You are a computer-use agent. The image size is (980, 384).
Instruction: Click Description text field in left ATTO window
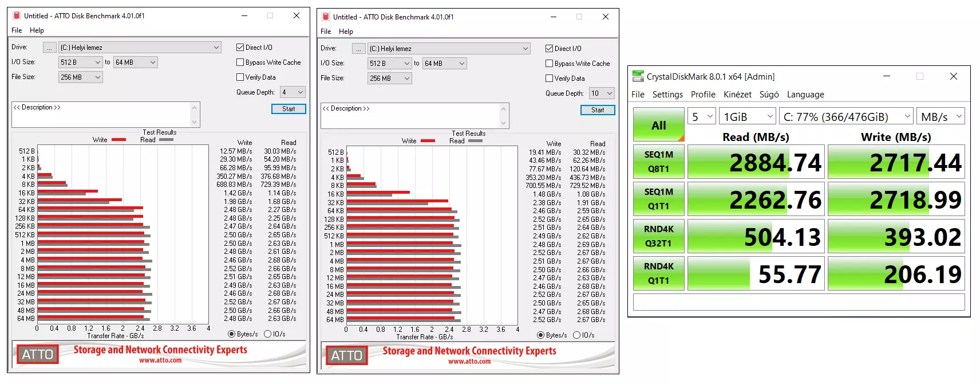tap(101, 115)
